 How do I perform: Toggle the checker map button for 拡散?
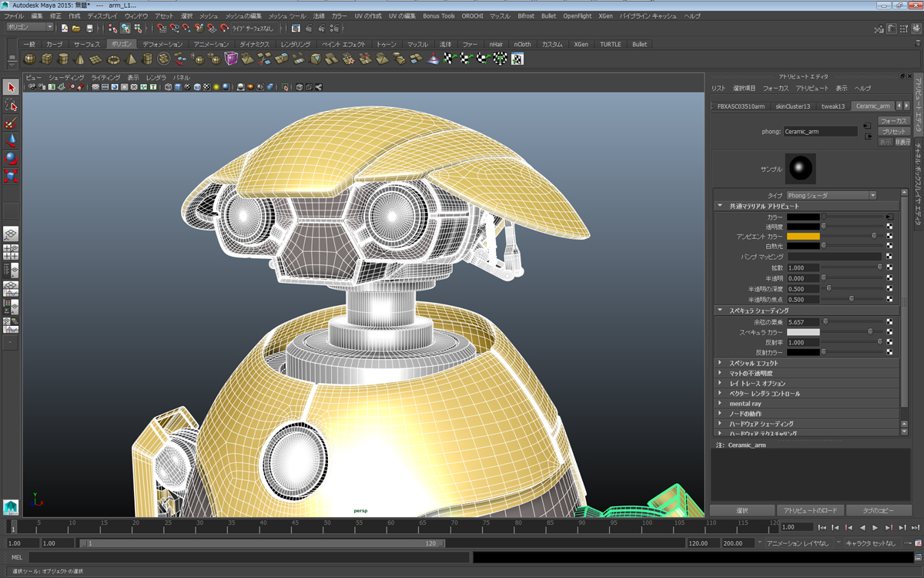889,267
